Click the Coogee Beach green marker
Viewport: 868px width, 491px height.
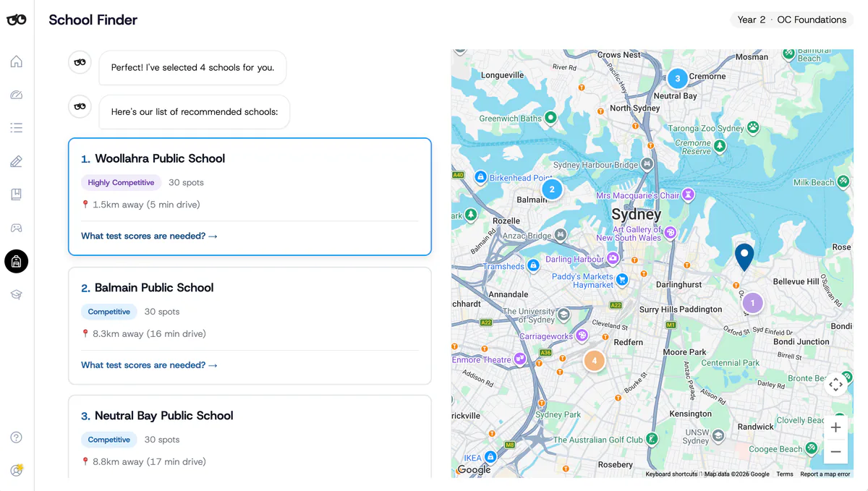(x=812, y=448)
